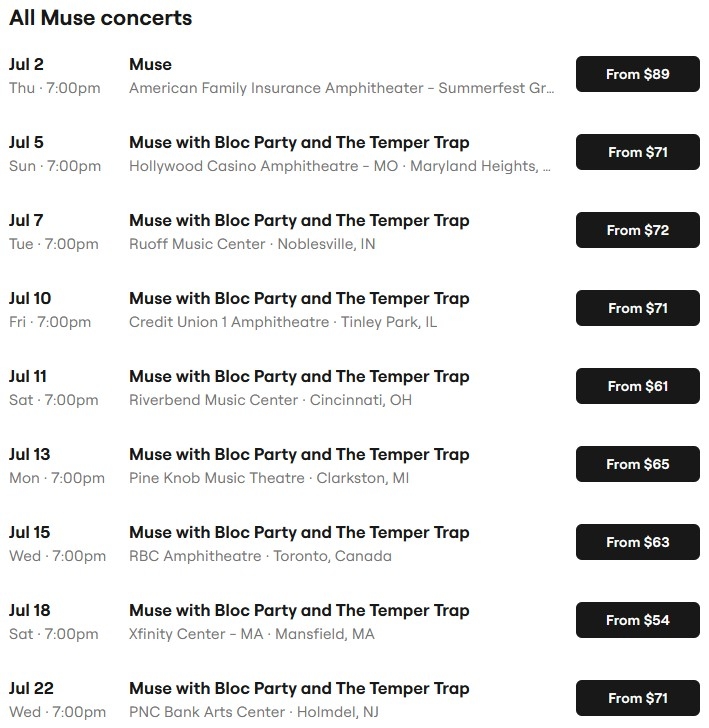
Task: Choose the From $65 Clarkston ticket button
Action: pyautogui.click(x=637, y=464)
